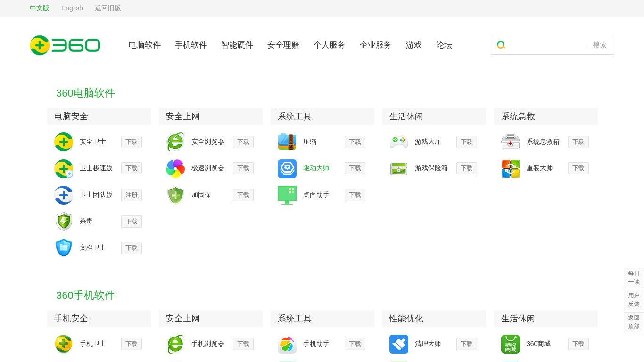Viewport: 644px width, 362px height.
Task: Download 卫士极速版 via its 下载 button
Action: (132, 168)
